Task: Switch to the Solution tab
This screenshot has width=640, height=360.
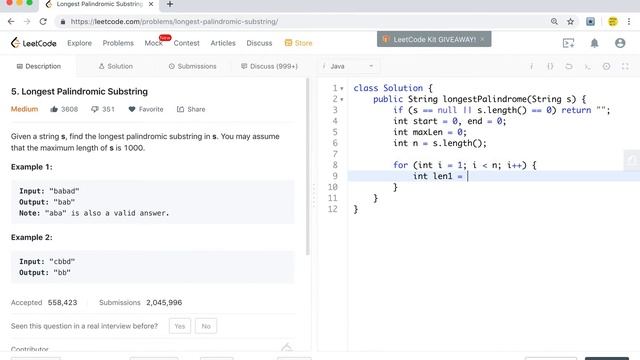Action: tap(116, 66)
